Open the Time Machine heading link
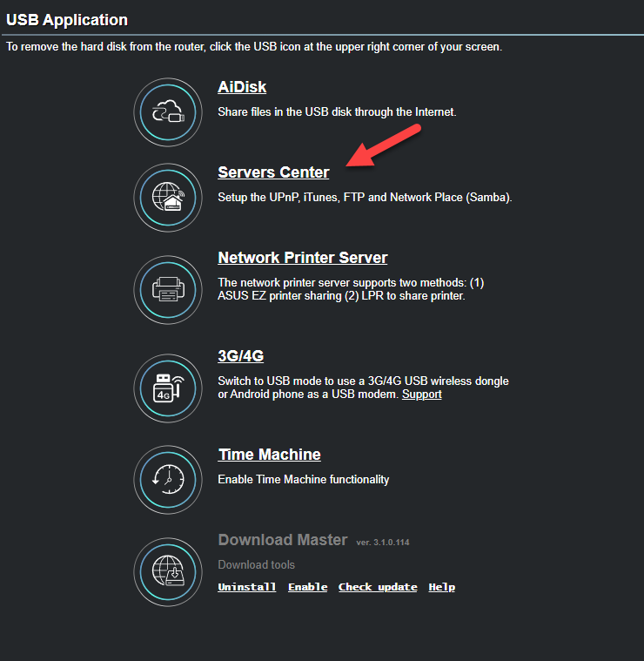The width and height of the screenshot is (644, 661). [x=269, y=455]
